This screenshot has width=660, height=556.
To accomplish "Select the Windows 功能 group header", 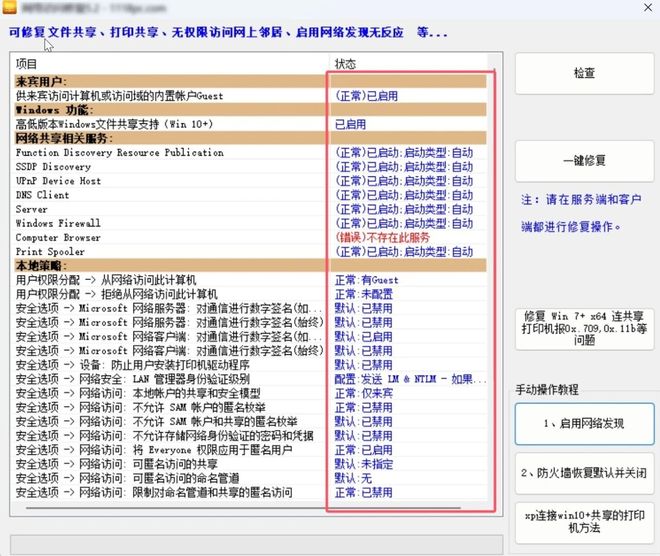I will pyautogui.click(x=250, y=110).
